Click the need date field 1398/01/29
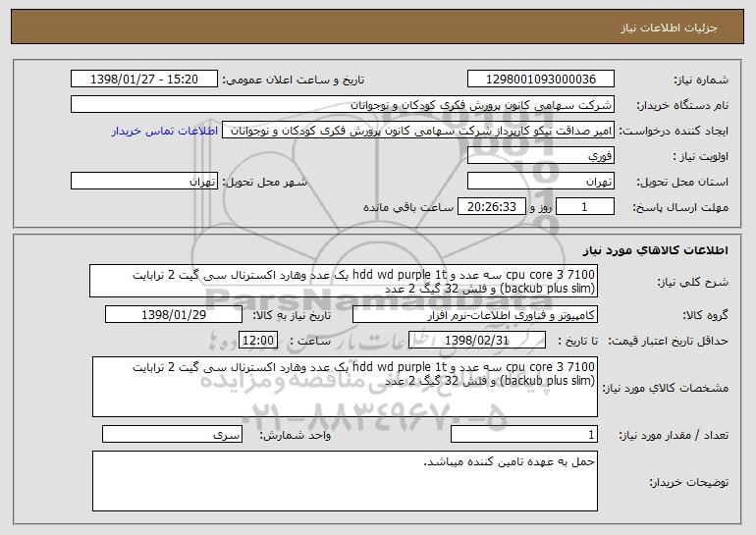Screen dimensions: 756x535 174,315
